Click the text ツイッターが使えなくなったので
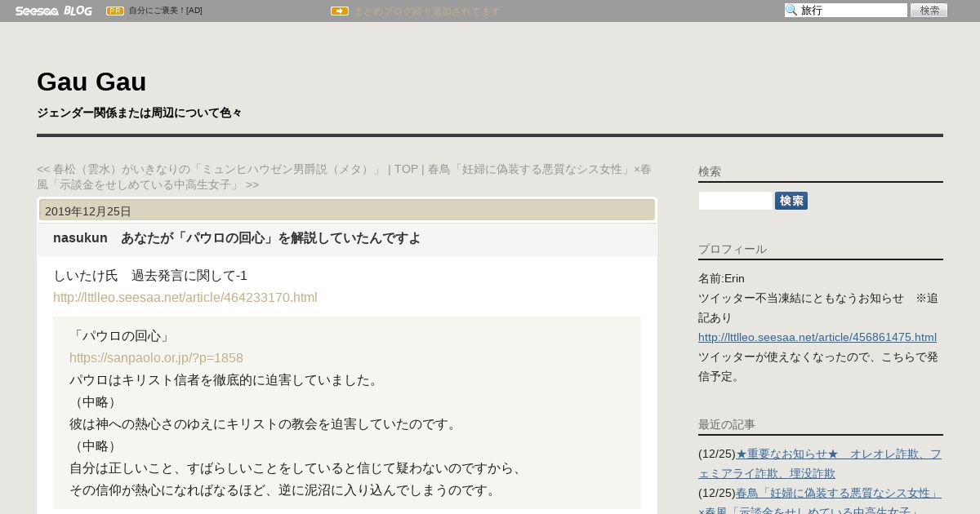The width and height of the screenshot is (980, 514). (x=818, y=366)
